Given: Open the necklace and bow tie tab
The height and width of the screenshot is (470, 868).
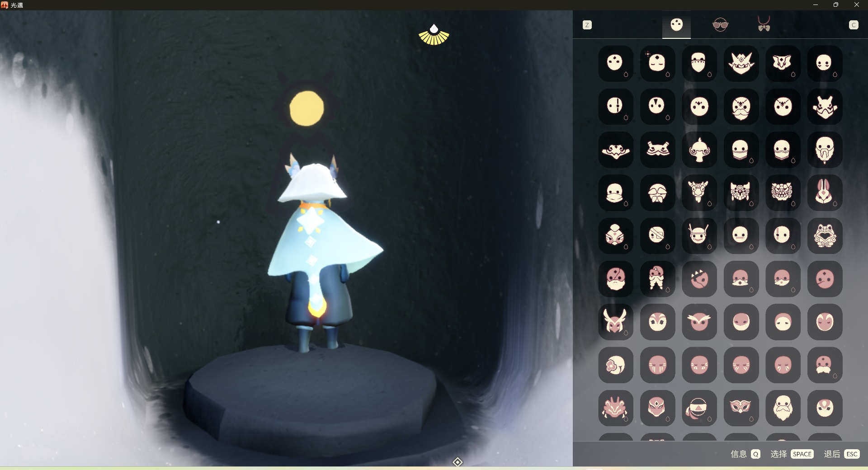Looking at the screenshot, I should tap(764, 24).
